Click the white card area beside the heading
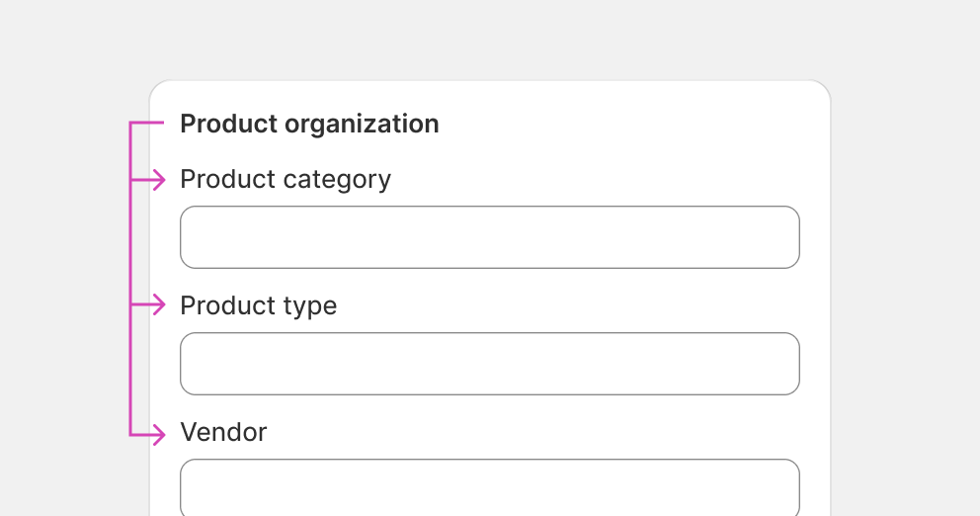 point(625,124)
